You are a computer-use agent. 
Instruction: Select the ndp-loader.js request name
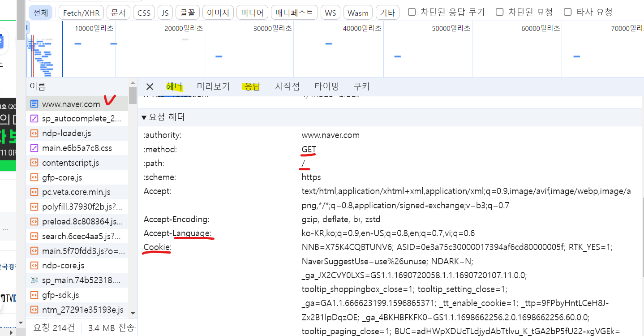tap(66, 134)
